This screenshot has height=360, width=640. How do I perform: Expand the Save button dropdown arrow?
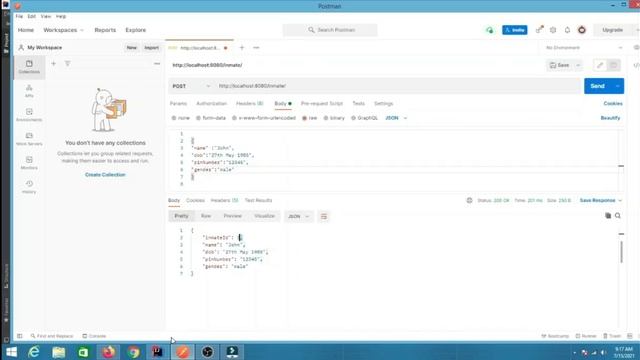(x=578, y=65)
